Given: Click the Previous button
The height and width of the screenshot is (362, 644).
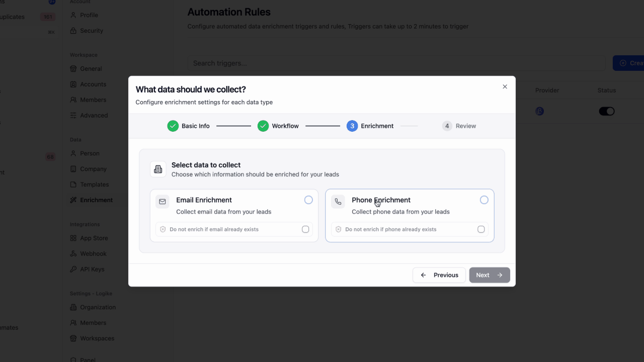Looking at the screenshot, I should pos(439,275).
